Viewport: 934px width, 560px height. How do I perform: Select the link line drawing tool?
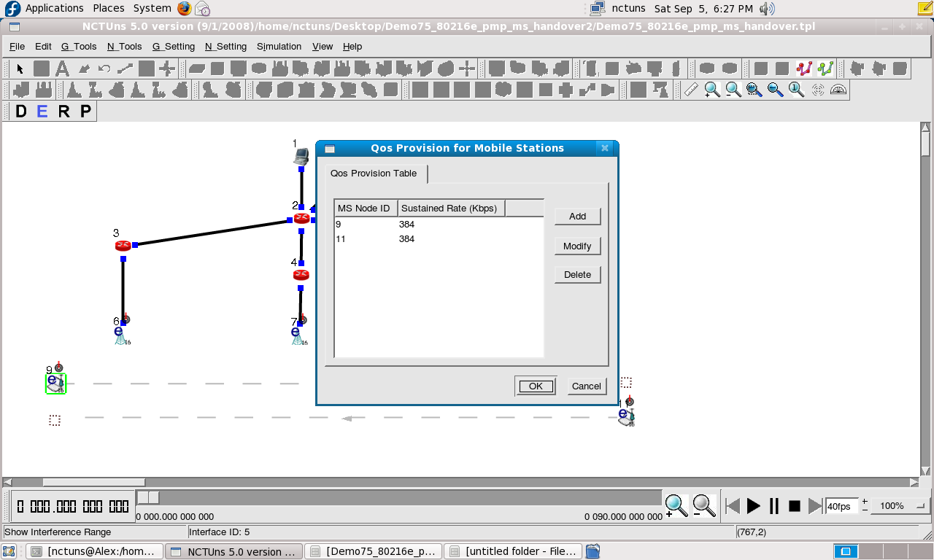tap(126, 69)
